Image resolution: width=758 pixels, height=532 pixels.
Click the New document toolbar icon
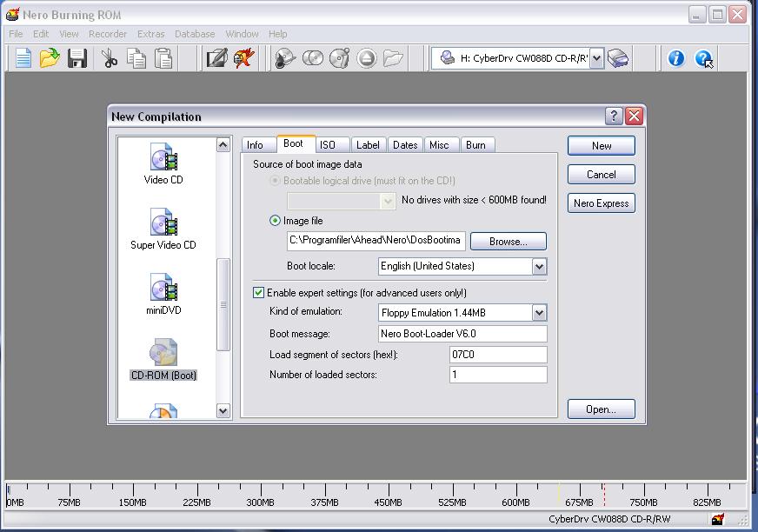(23, 59)
